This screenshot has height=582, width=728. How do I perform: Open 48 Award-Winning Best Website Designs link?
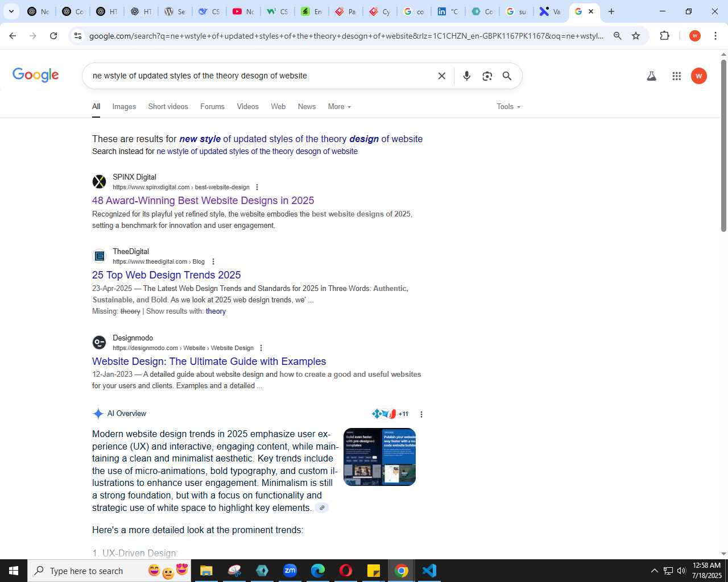point(203,201)
